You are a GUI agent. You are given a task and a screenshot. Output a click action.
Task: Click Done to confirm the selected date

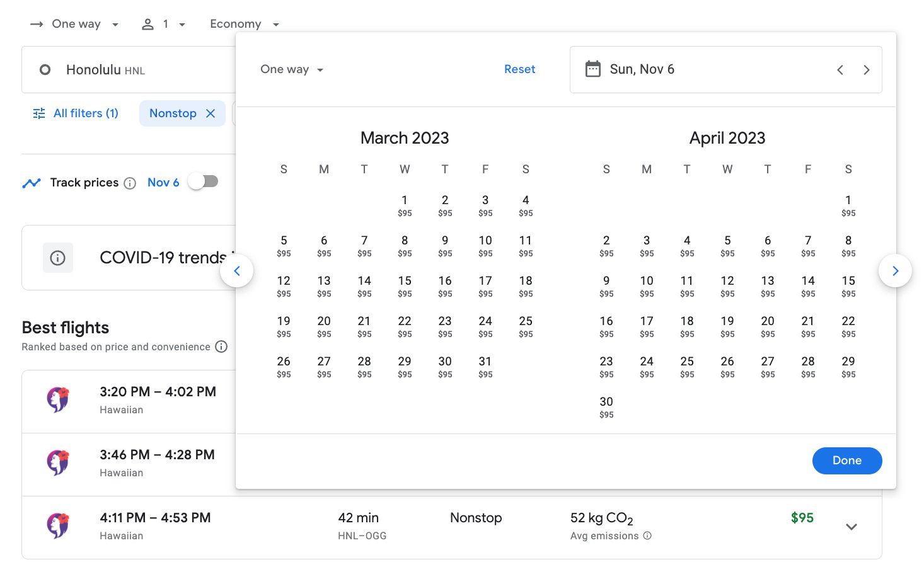846,461
